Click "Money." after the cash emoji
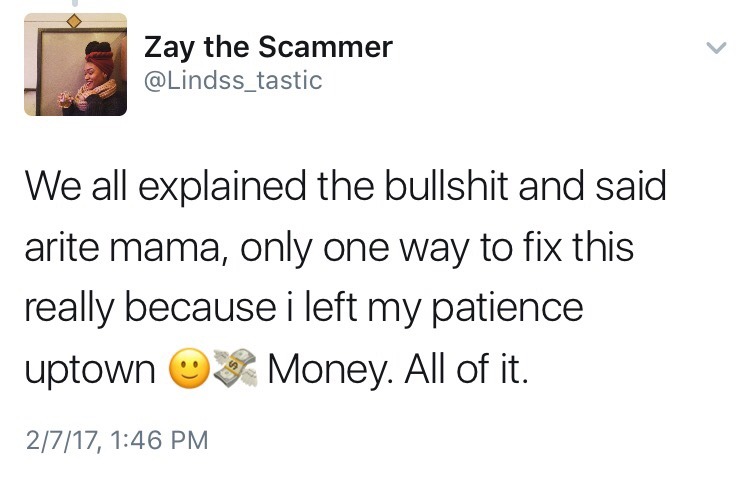 331,369
